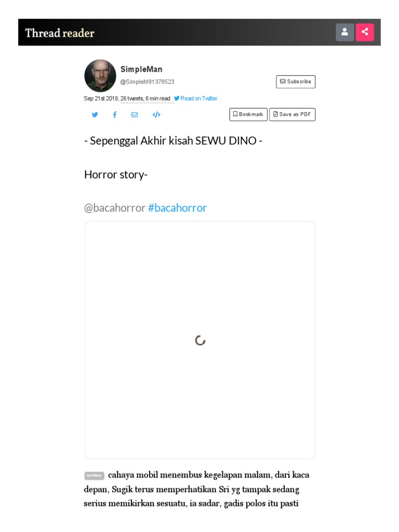Open Read on Twitter link
The width and height of the screenshot is (399, 532).
tap(196, 98)
